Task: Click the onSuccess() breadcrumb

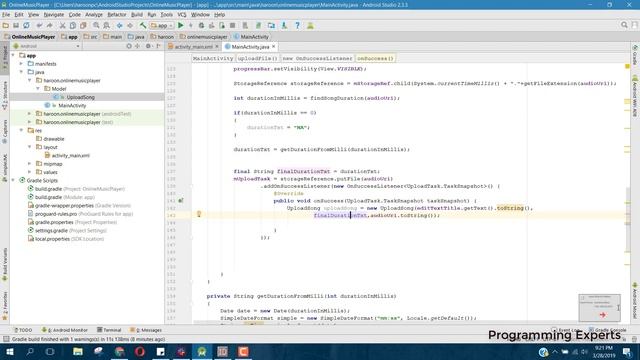Action: 375,58
